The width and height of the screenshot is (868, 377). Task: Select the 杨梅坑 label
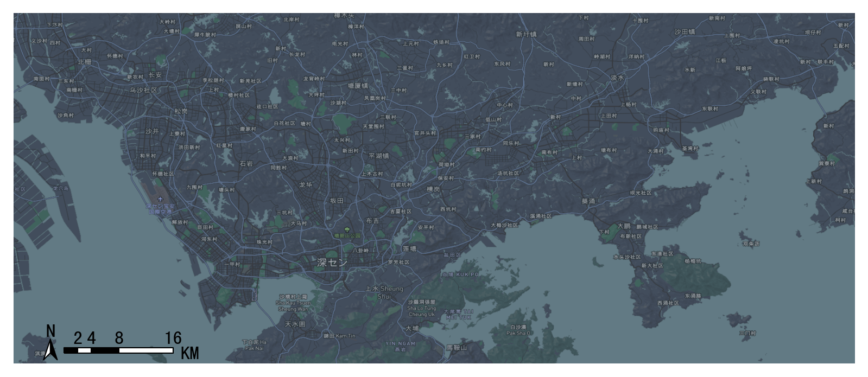(x=693, y=261)
